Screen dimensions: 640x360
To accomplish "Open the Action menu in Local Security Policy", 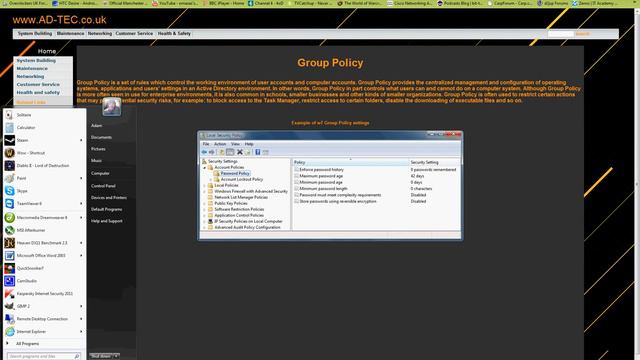I will 220,144.
